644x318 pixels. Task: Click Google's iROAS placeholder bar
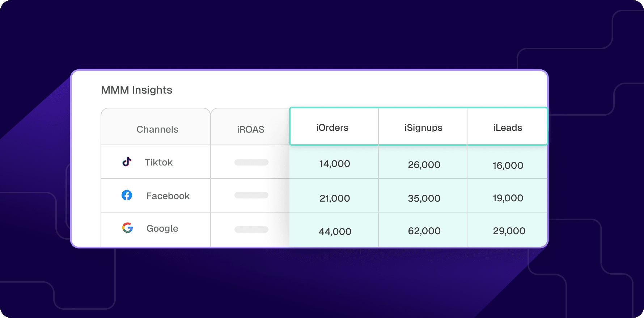coord(251,229)
